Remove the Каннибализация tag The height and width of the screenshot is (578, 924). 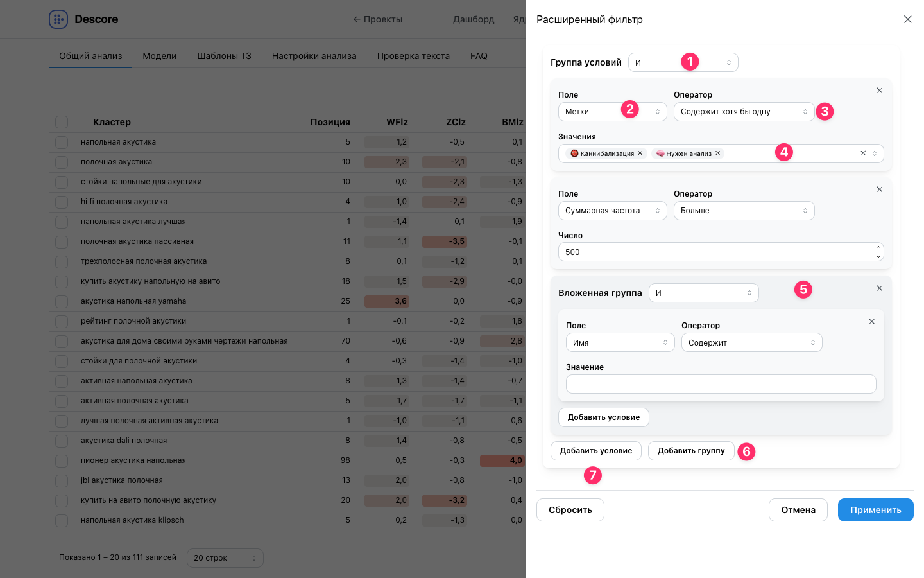[640, 153]
